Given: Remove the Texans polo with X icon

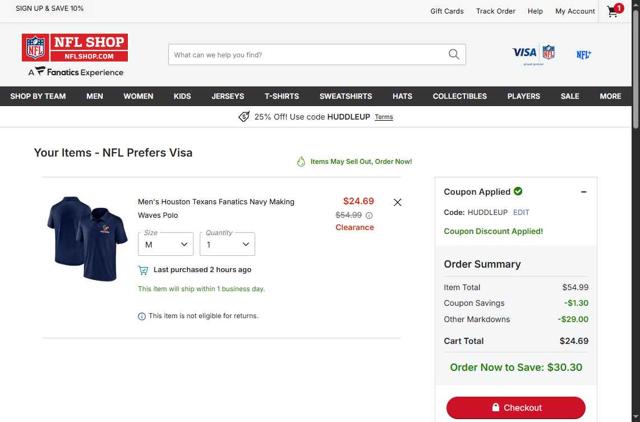Looking at the screenshot, I should [397, 202].
